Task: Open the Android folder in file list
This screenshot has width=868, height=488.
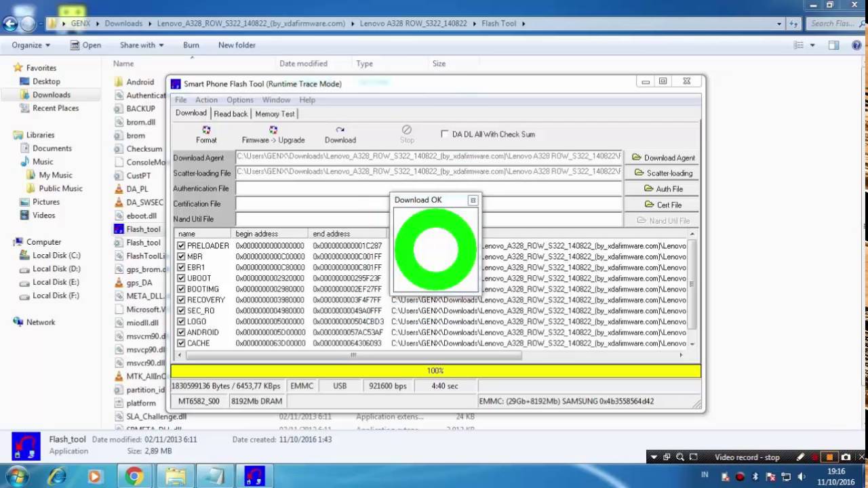Action: (134, 82)
